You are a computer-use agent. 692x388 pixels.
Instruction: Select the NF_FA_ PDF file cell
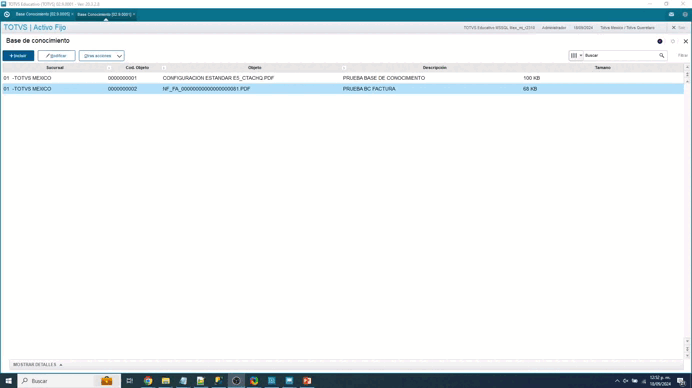click(206, 89)
